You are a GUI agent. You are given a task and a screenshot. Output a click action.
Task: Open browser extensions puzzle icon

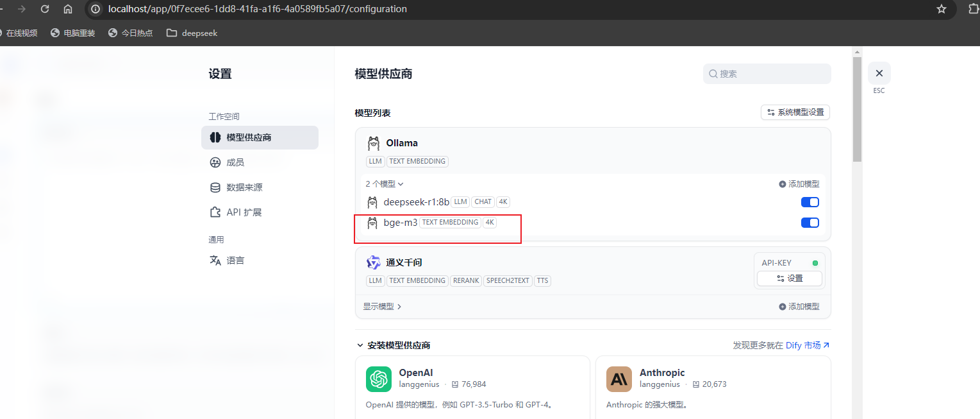[973, 9]
